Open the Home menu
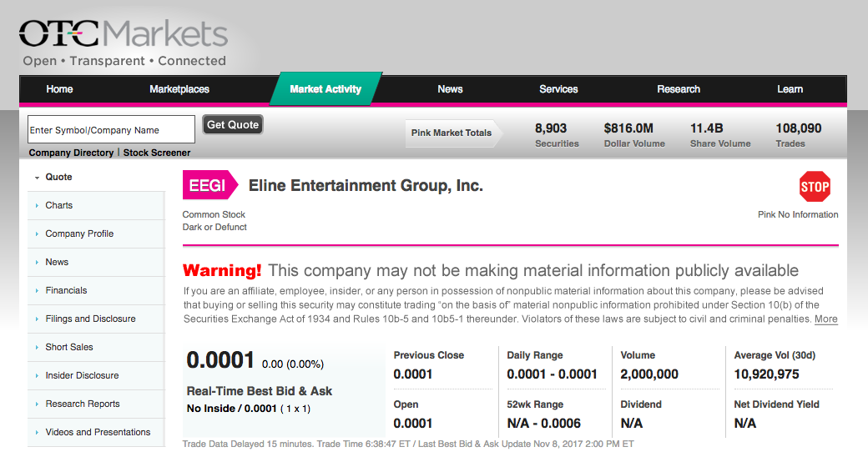The image size is (868, 462). (x=59, y=89)
